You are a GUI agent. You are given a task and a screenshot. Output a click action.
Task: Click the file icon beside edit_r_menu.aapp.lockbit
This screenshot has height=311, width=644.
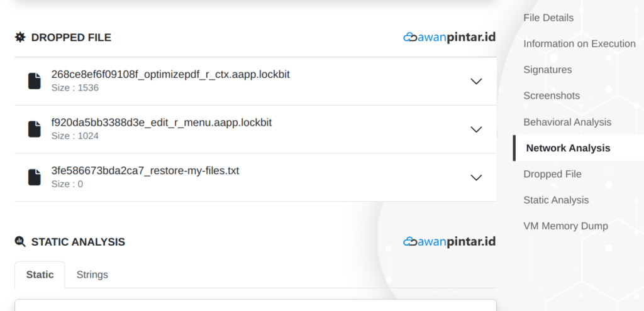[x=35, y=129]
